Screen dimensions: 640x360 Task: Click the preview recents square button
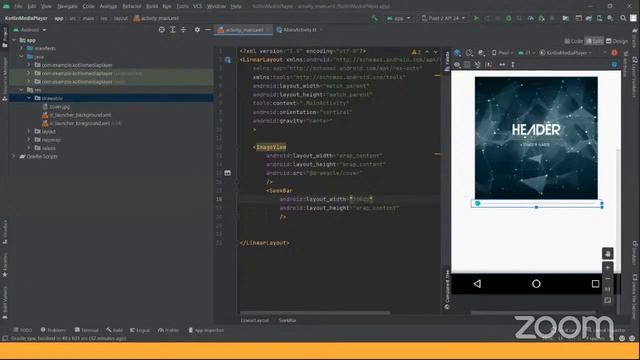pos(595,284)
